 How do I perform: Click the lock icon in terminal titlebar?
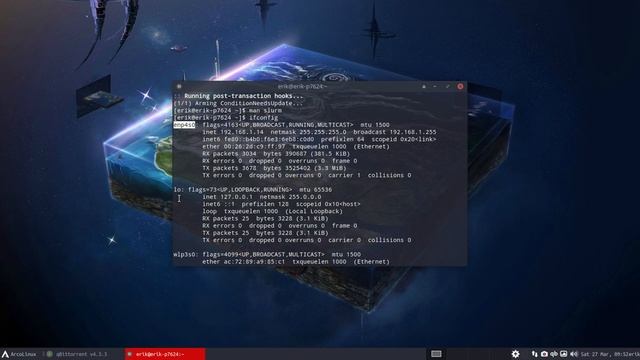424,87
